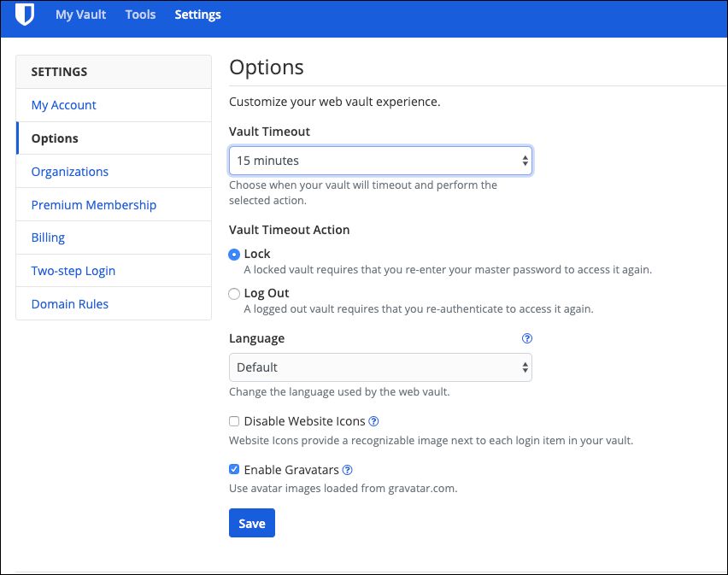The width and height of the screenshot is (728, 575).
Task: Open Domain Rules settings page
Action: tap(114, 304)
